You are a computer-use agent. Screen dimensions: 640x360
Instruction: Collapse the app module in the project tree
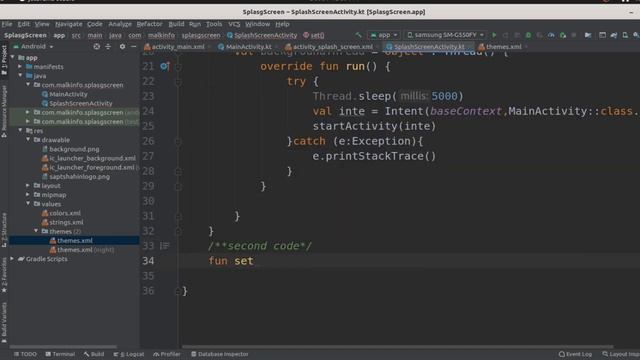(x=13, y=58)
